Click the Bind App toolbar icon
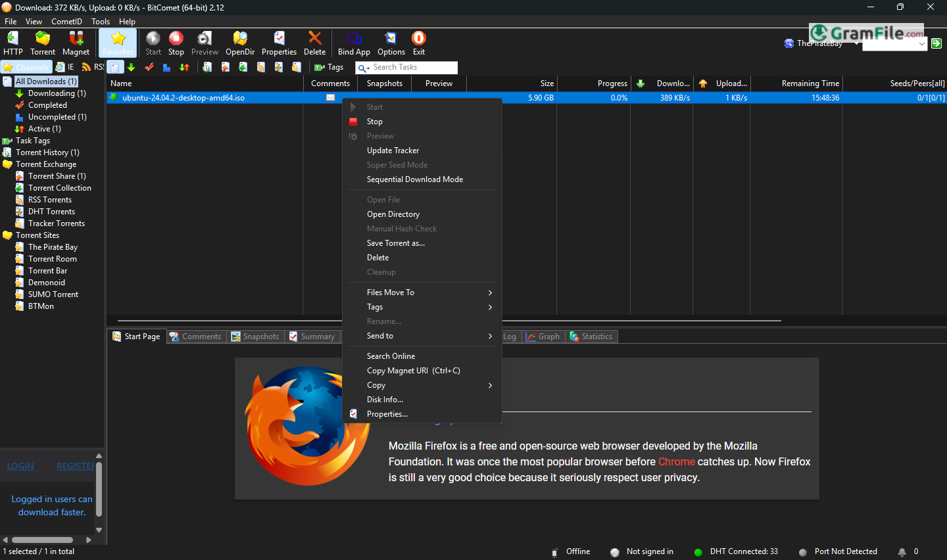This screenshot has height=560, width=947. point(354,43)
